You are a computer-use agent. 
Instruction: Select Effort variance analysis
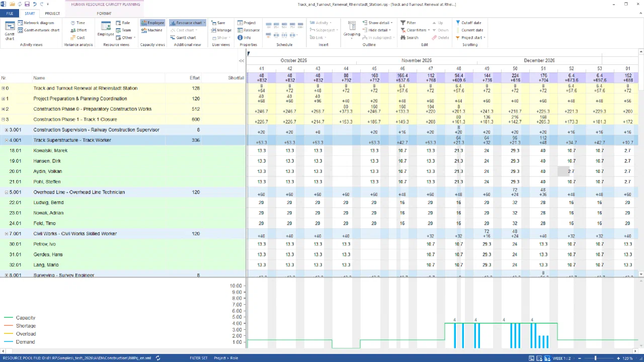[78, 30]
